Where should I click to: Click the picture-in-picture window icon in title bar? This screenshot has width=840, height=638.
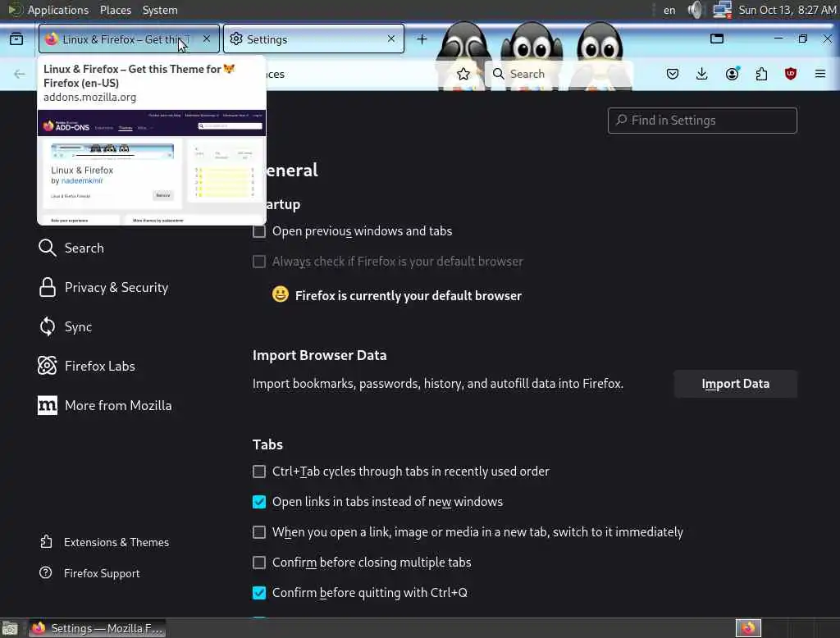point(717,39)
